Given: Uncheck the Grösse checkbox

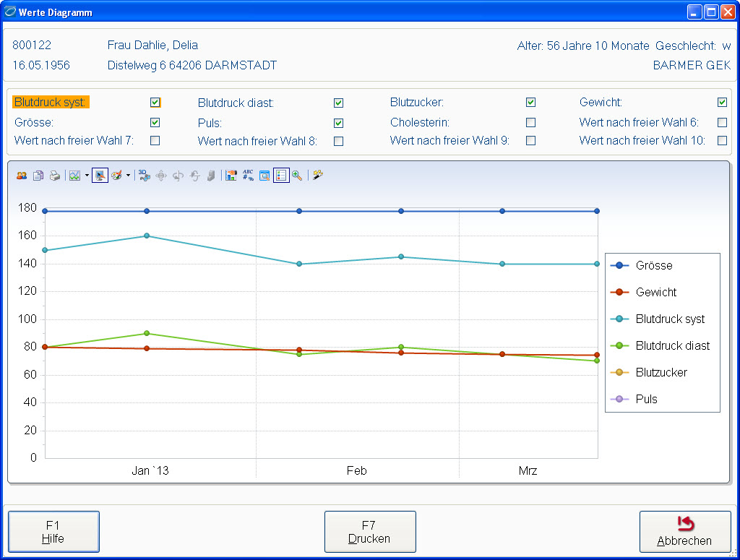Looking at the screenshot, I should pos(155,123).
